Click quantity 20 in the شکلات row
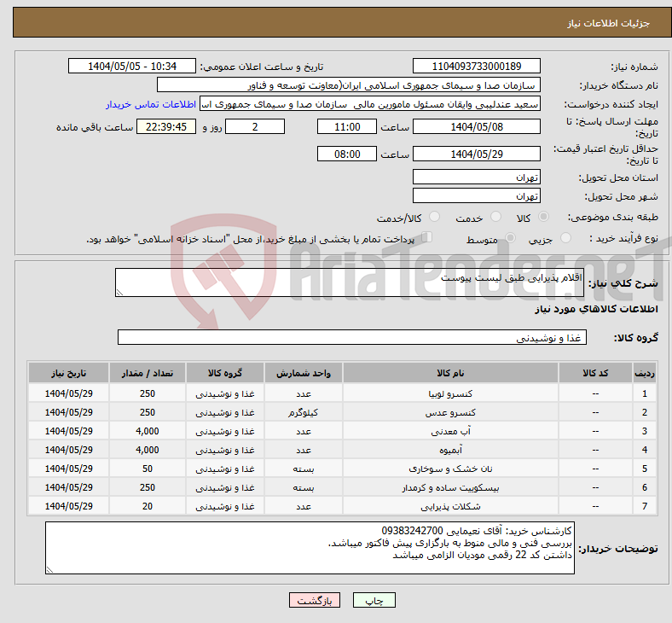The image size is (672, 623). (148, 506)
